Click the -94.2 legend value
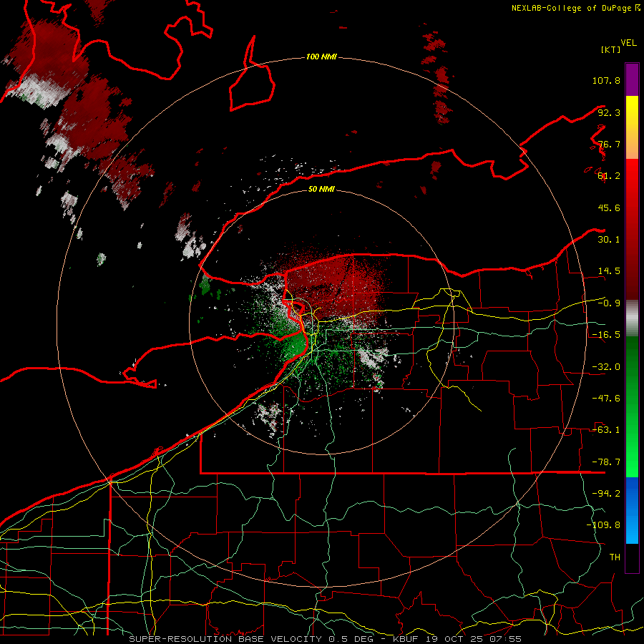This screenshot has height=644, width=644. 606,494
